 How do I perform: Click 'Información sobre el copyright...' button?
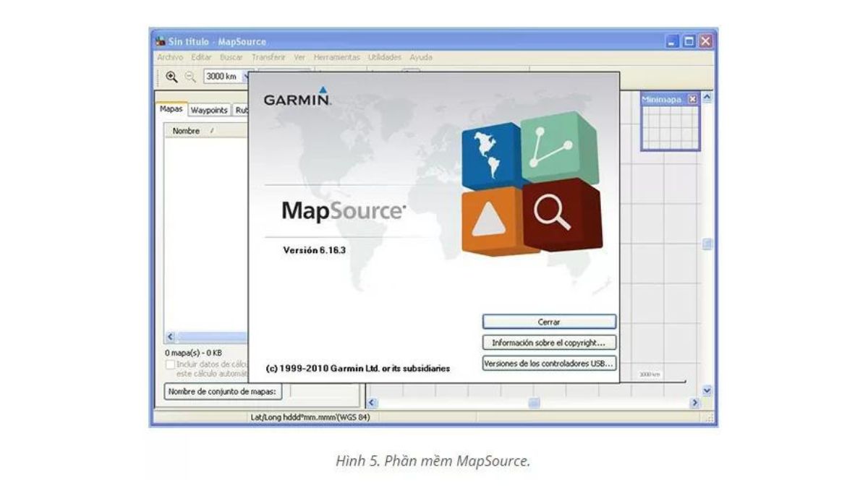coord(549,343)
